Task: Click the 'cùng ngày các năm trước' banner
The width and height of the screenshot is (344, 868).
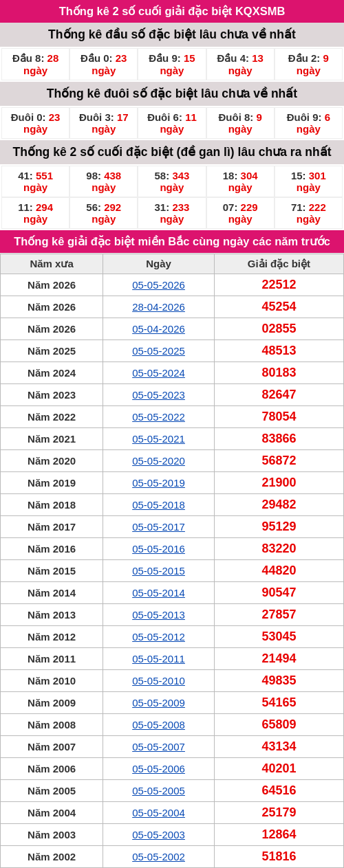Action: pos(172,241)
